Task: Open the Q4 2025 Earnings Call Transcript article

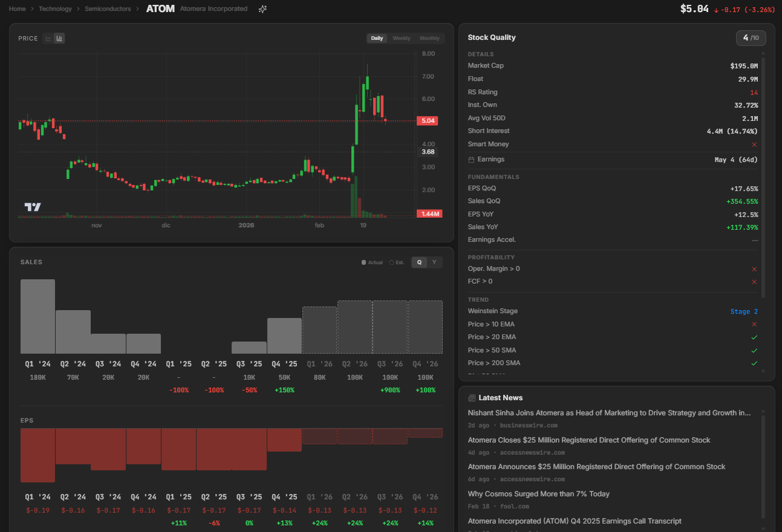Action: click(575, 521)
